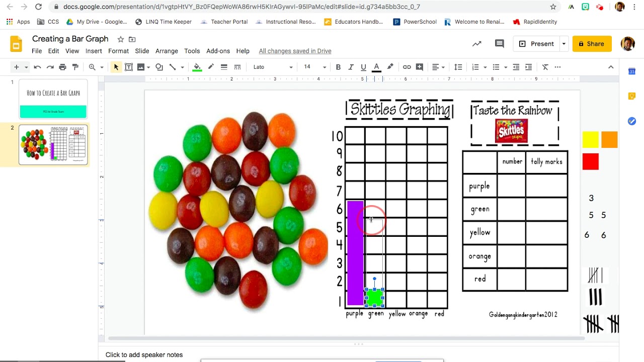644x362 pixels.
Task: Open Google Calendar side panel
Action: (632, 71)
